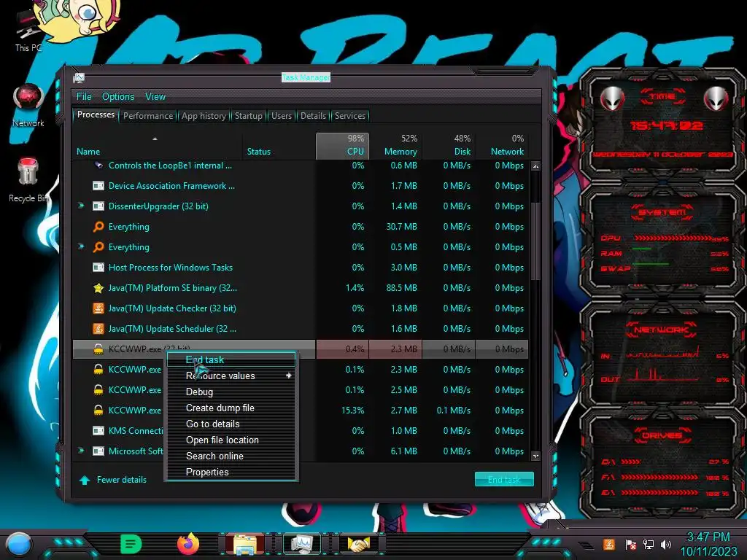
Task: Open This PC desktop icon
Action: [28, 28]
